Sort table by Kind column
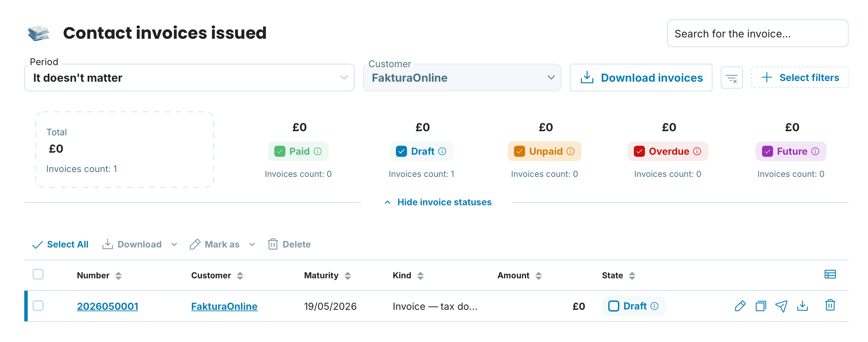Image resolution: width=868 pixels, height=342 pixels. [x=420, y=276]
